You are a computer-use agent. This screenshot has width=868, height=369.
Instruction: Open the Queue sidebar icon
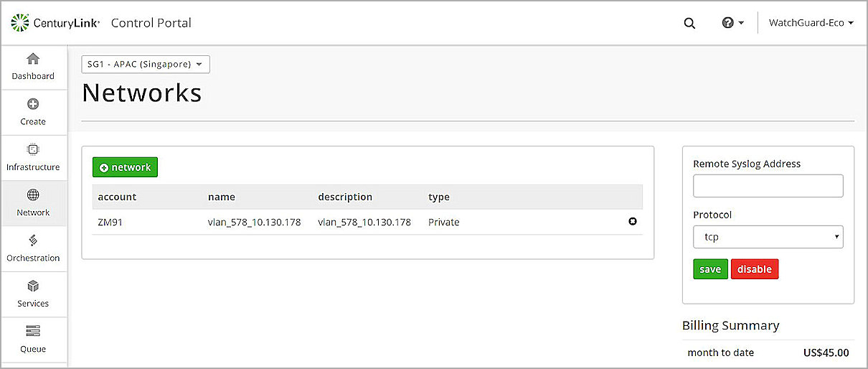[33, 332]
